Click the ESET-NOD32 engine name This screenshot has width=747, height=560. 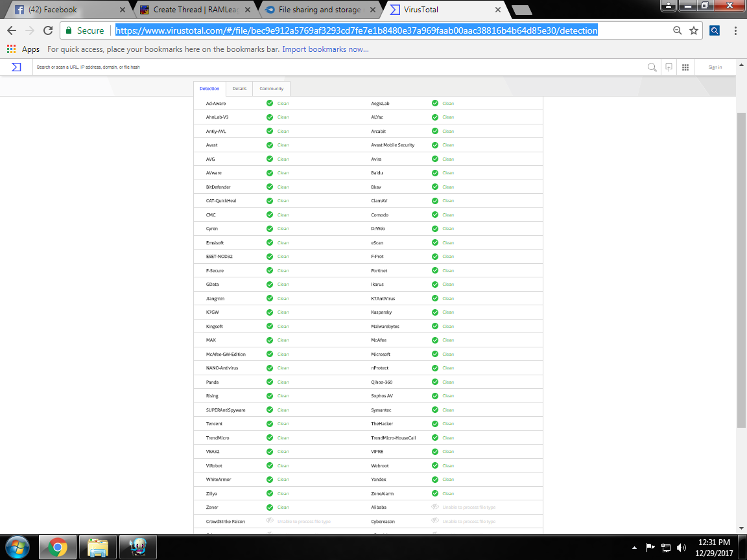pos(219,256)
